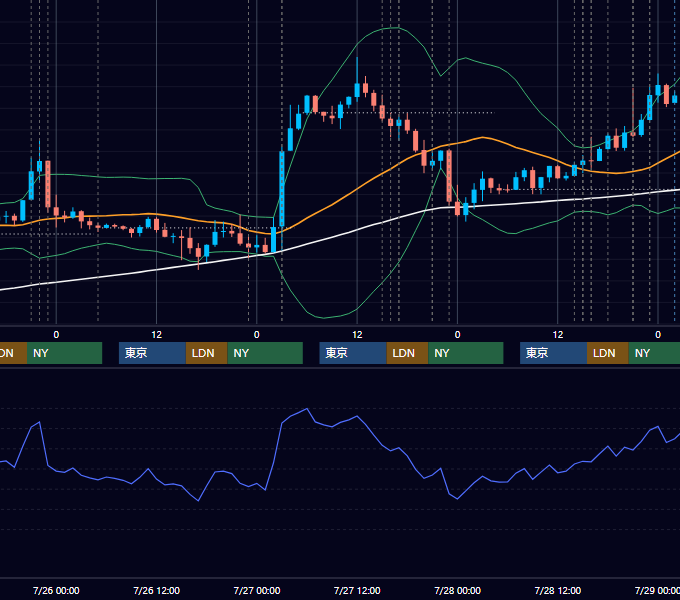The image size is (680, 600).
Task: Click the long red candle before 7/28 00:00
Action: (449, 176)
